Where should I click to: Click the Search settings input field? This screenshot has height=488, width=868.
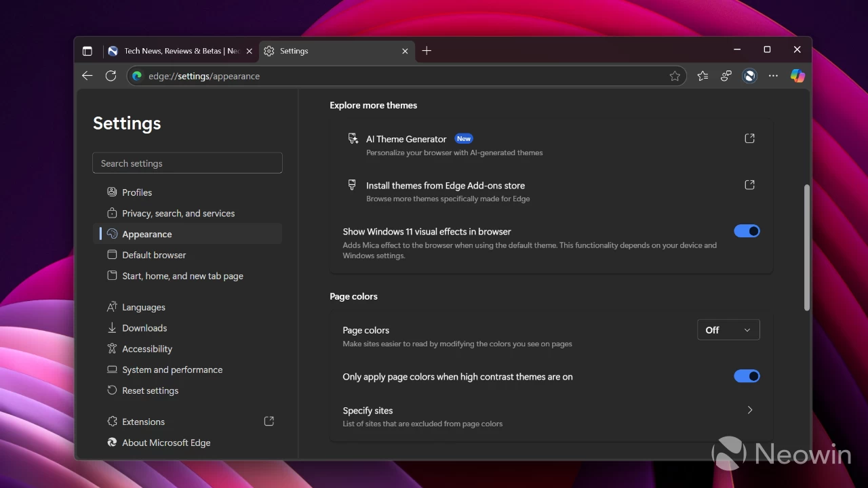tap(187, 163)
